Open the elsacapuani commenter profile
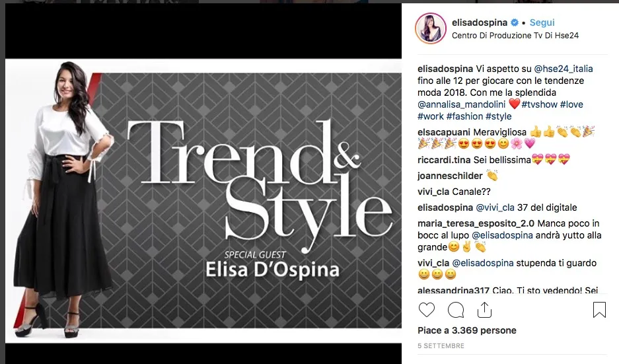This screenshot has width=619, height=364. (444, 132)
